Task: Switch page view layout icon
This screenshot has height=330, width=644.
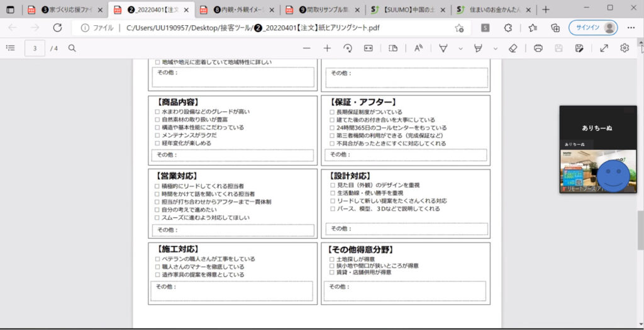Action: (x=393, y=48)
